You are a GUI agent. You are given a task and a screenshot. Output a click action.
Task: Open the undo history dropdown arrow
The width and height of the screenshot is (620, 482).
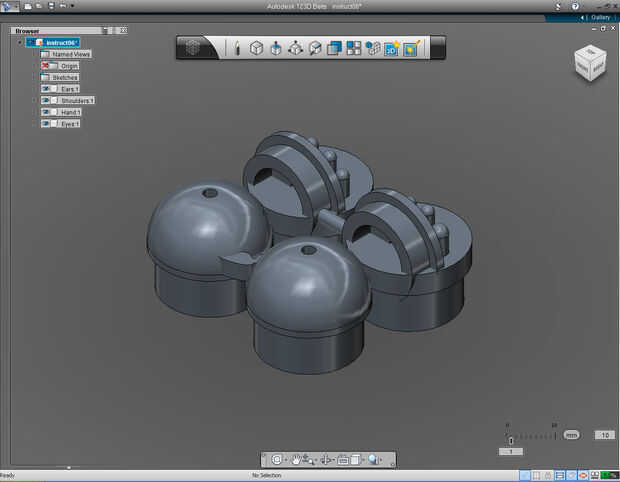(70, 6)
